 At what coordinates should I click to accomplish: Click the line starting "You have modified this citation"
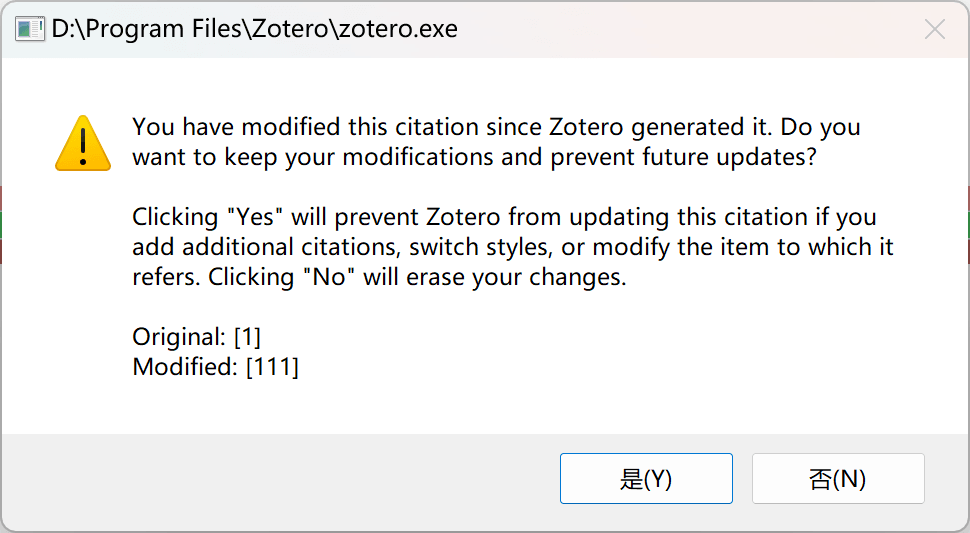[496, 127]
